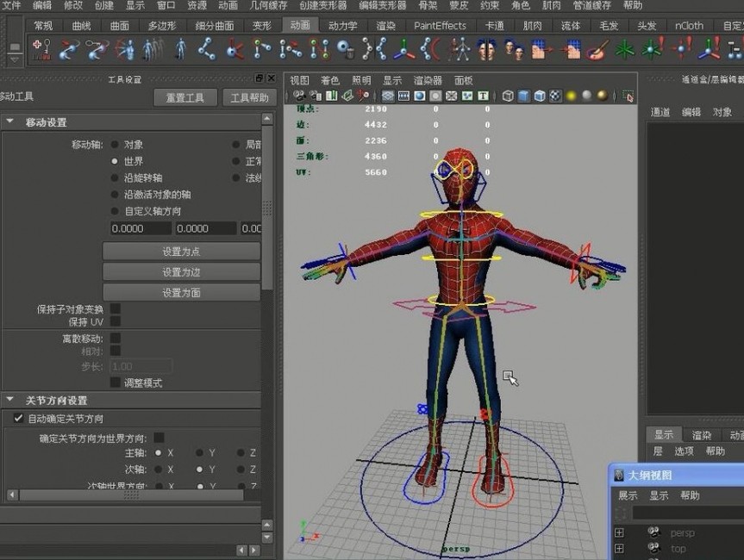Select the 自定义轴方向 radio button
744x560 pixels.
coord(115,211)
